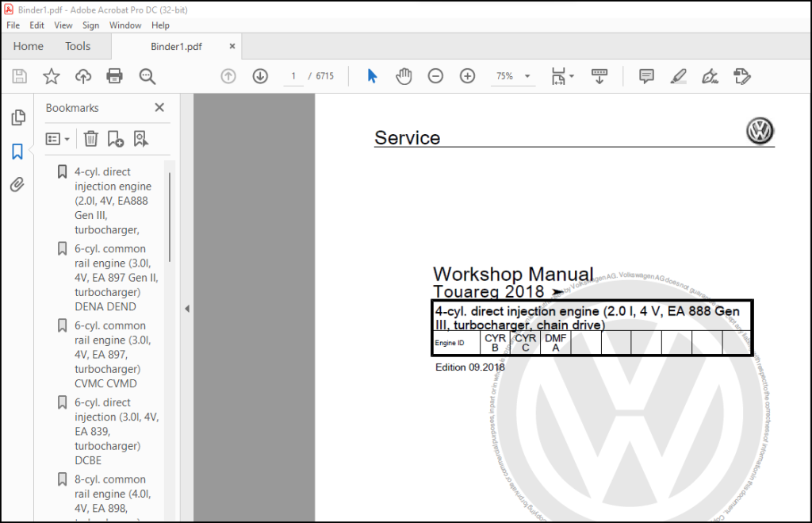This screenshot has width=812, height=523.
Task: Open the View menu
Action: [x=63, y=25]
